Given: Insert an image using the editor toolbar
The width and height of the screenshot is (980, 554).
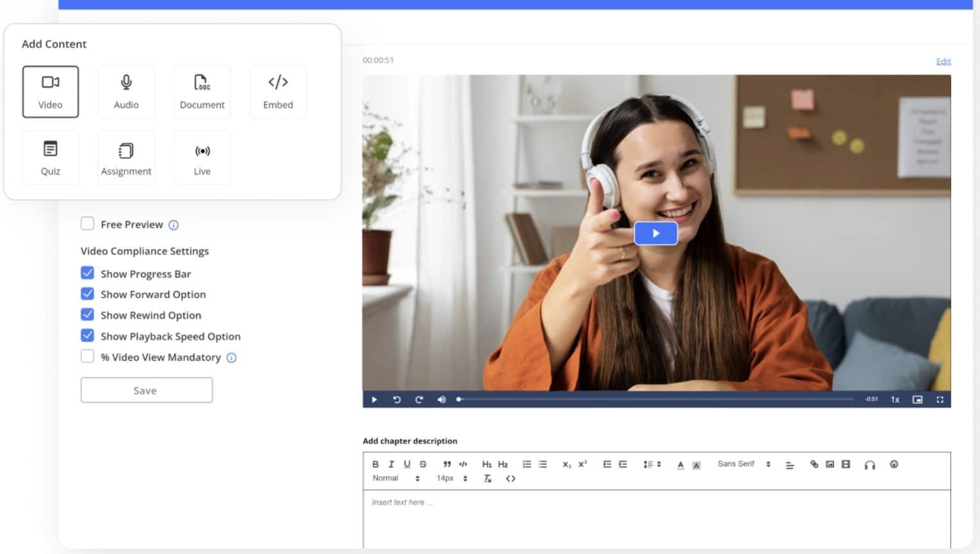Looking at the screenshot, I should pos(830,464).
